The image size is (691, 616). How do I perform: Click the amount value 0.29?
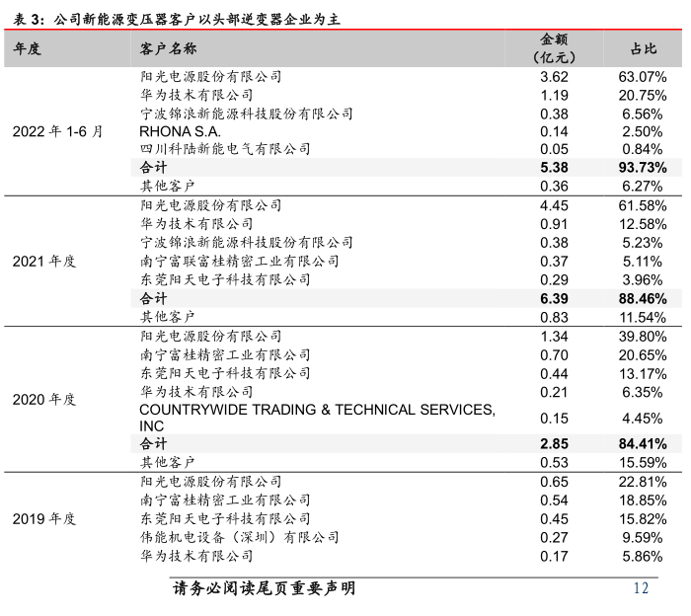(554, 279)
